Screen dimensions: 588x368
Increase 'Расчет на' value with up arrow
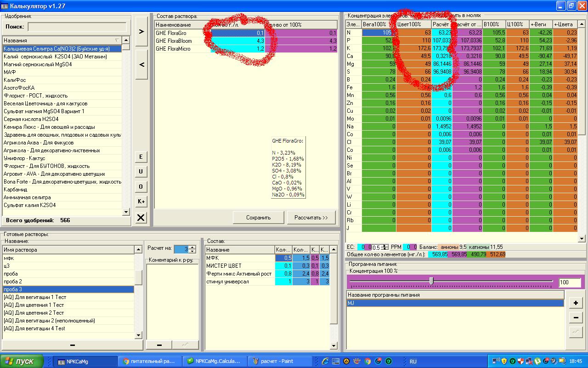coord(192,247)
